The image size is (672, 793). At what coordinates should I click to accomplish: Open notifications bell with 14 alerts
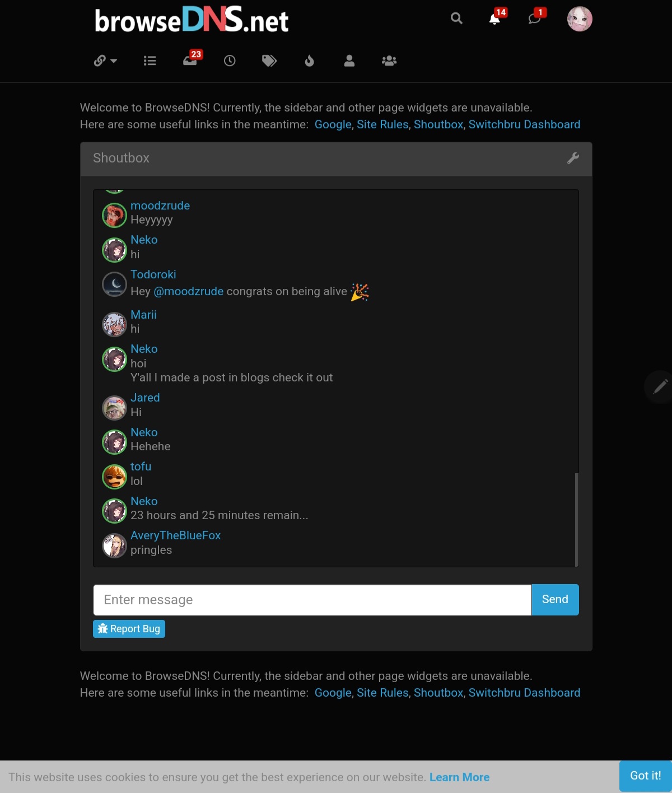tap(495, 18)
